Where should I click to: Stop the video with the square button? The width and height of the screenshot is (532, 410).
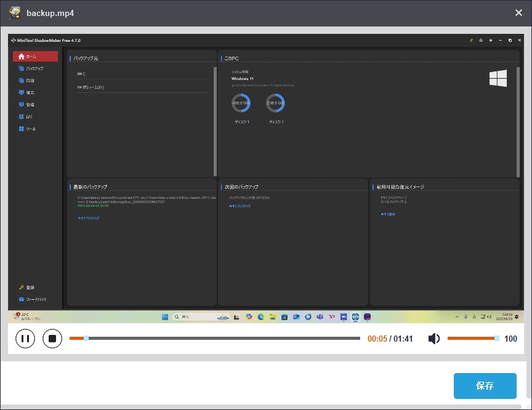pos(52,338)
